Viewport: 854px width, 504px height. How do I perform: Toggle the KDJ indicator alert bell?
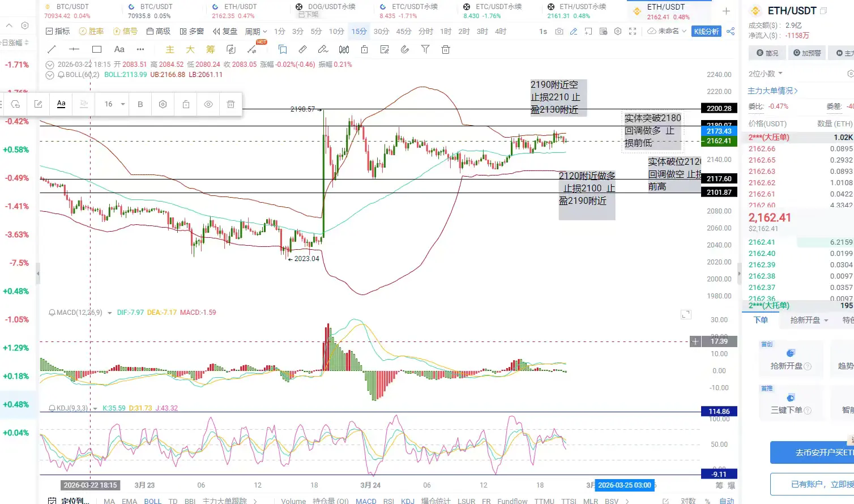coord(52,408)
